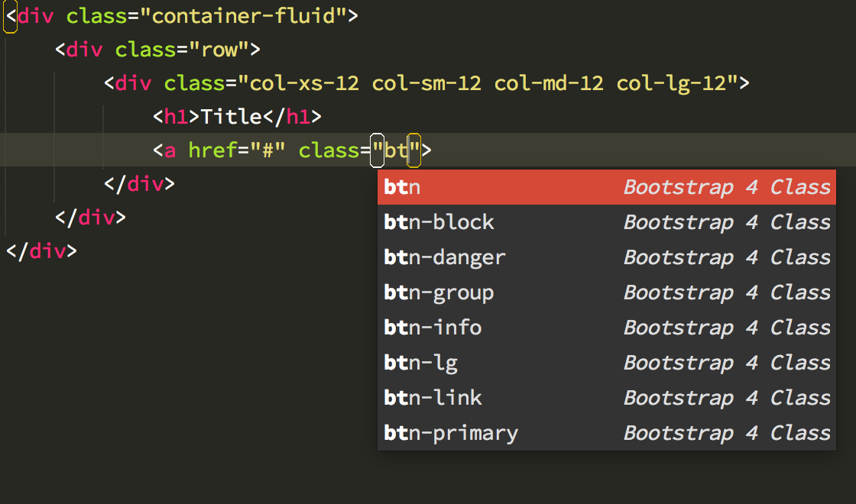Click the href="#" attribute value
Image resolution: width=856 pixels, height=504 pixels.
[267, 150]
